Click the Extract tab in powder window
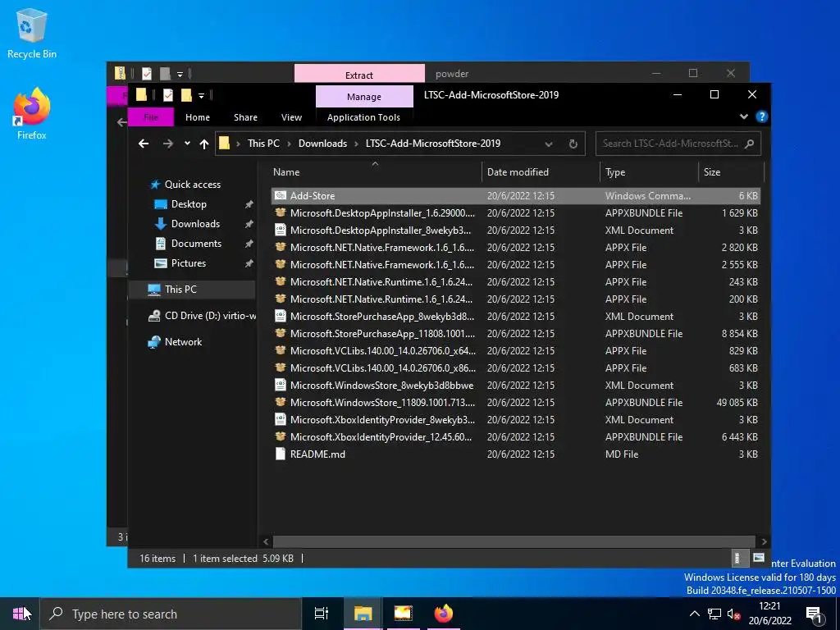This screenshot has width=840, height=630. (x=359, y=74)
